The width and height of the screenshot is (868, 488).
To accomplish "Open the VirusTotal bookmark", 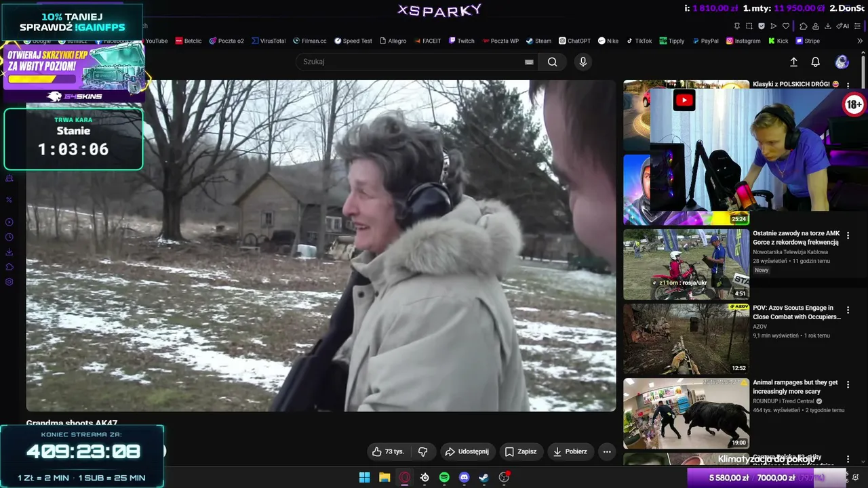I will coord(269,41).
